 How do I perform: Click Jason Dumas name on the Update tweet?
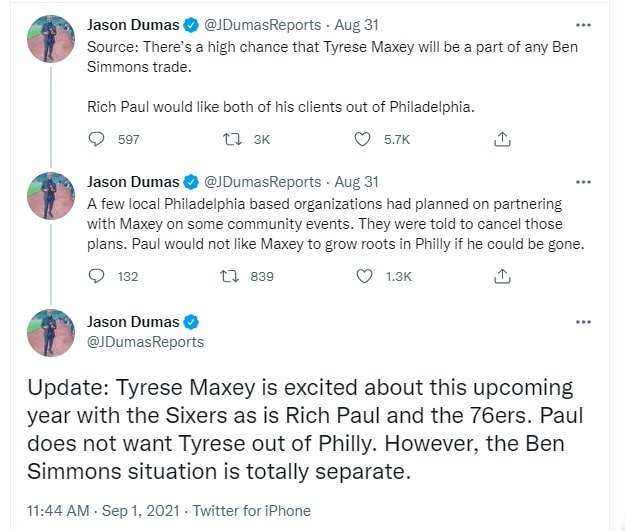(x=133, y=322)
